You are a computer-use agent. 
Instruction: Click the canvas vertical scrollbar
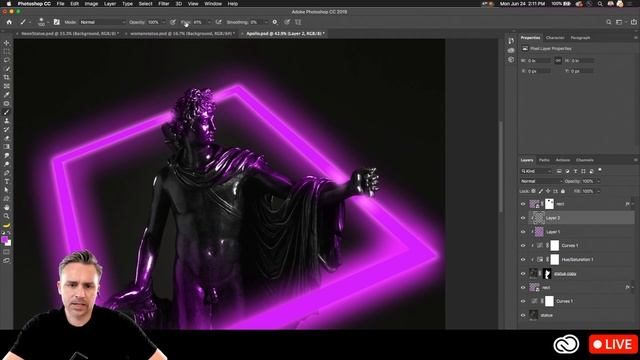pyautogui.click(x=500, y=167)
